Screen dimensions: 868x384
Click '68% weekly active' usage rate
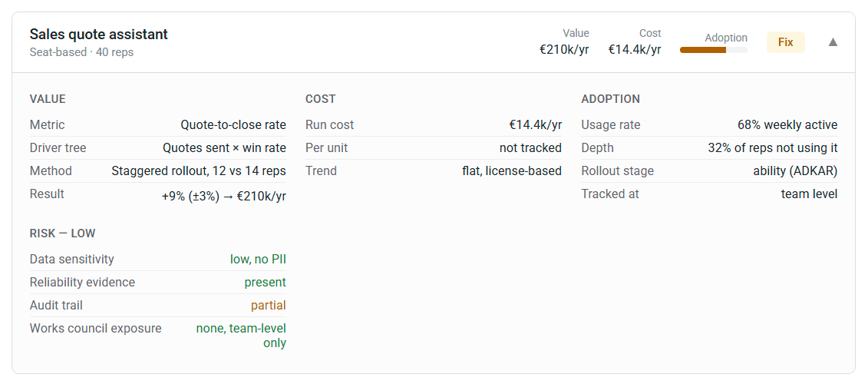click(x=787, y=124)
